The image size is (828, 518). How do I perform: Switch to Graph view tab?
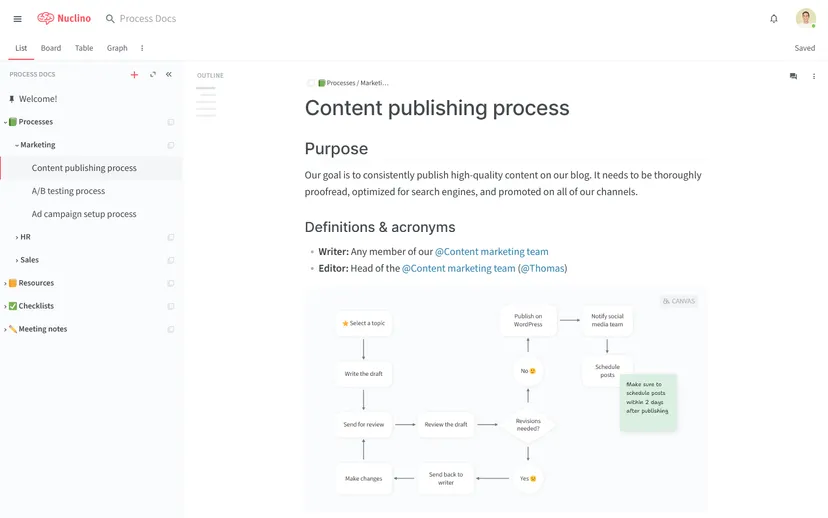117,48
